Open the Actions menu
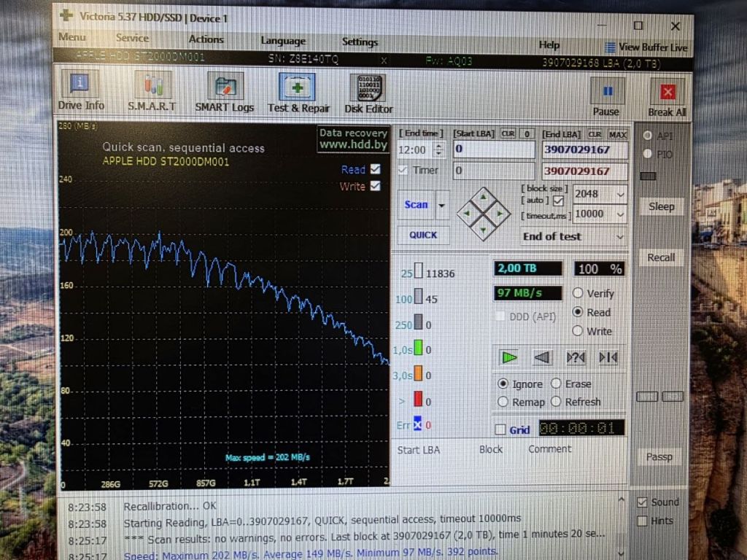 click(206, 39)
